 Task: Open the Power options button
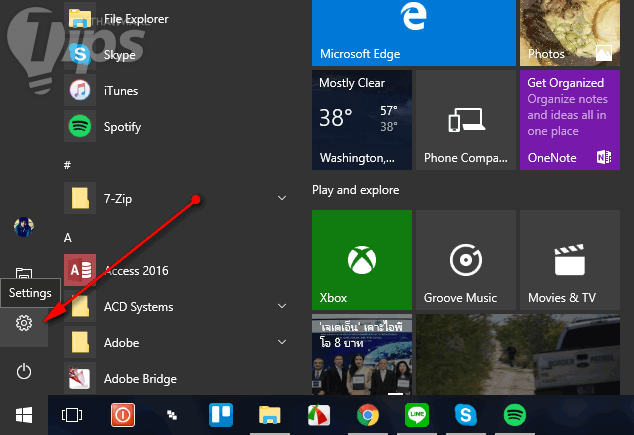[x=24, y=371]
